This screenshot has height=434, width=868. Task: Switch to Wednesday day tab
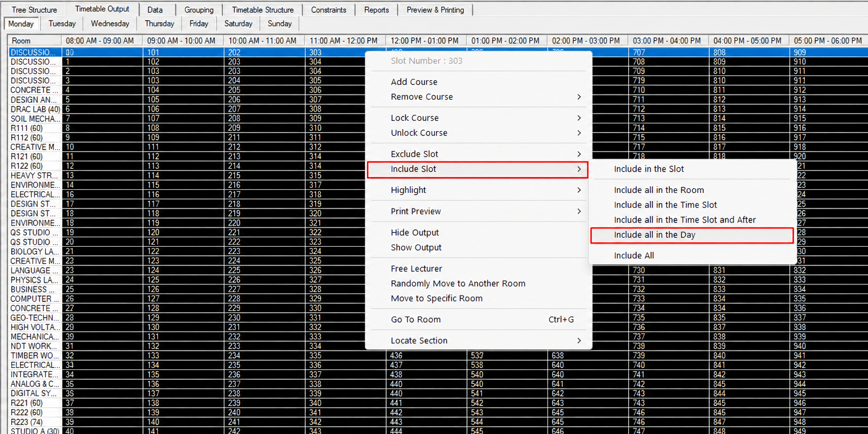point(110,23)
